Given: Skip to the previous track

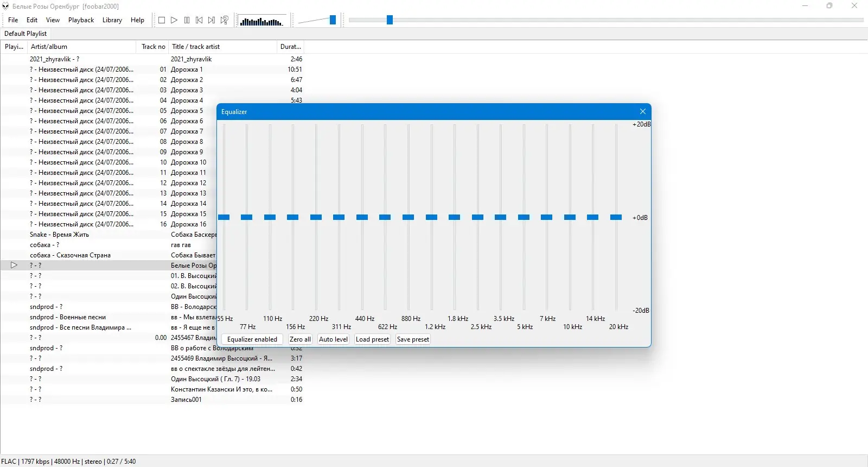Looking at the screenshot, I should (x=199, y=20).
